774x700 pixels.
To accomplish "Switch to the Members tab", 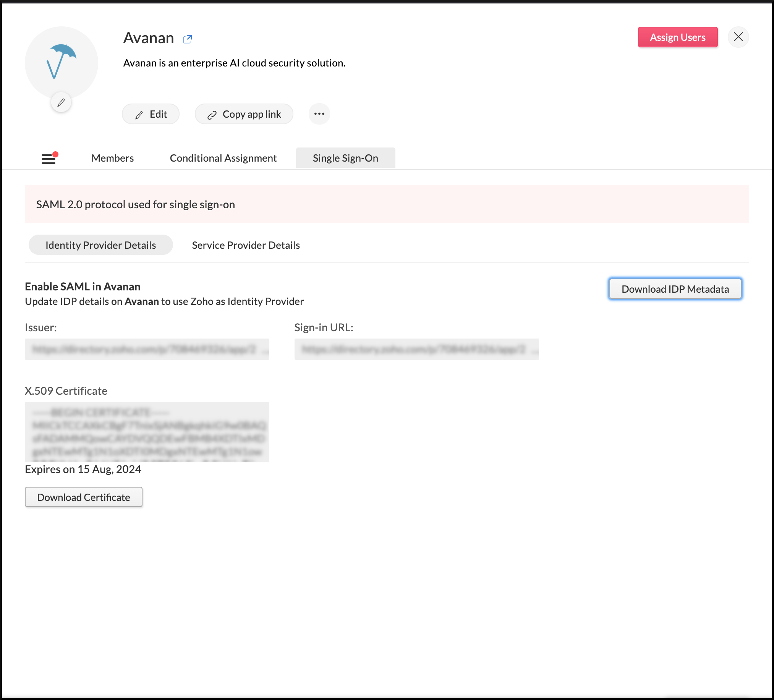I will pos(112,158).
